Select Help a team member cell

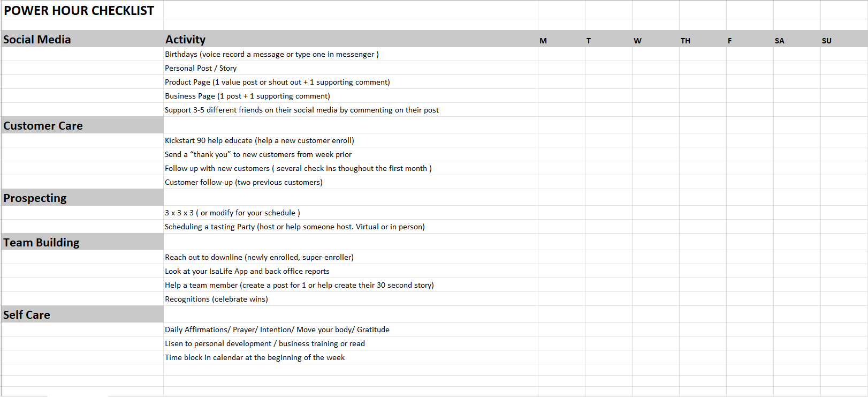(x=351, y=285)
